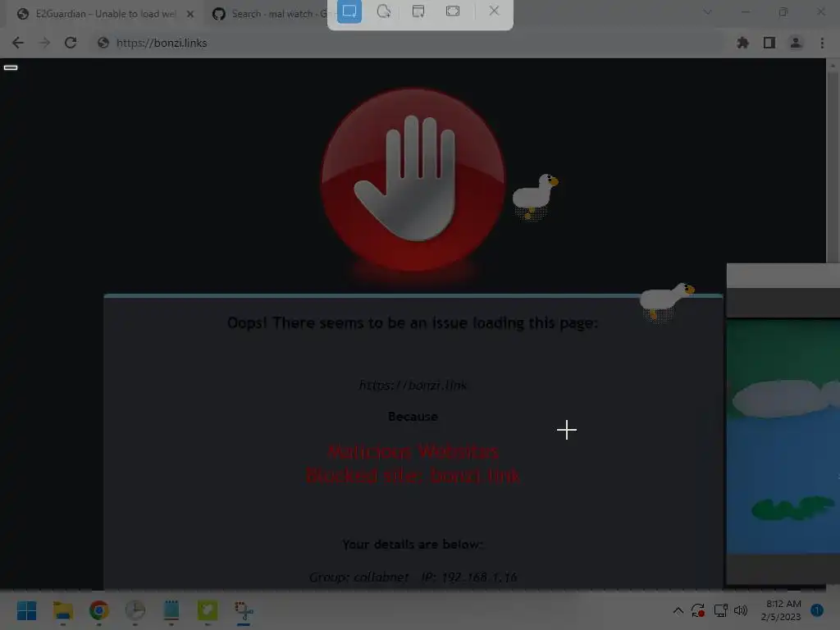Expand the tab search chevron
The height and width of the screenshot is (630, 840).
coord(708,11)
